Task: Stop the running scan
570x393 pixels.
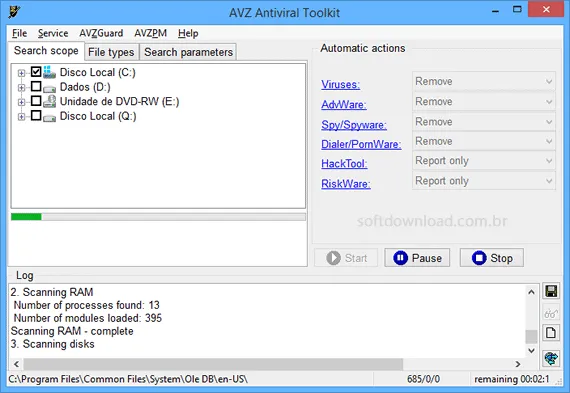Action: coord(492,258)
